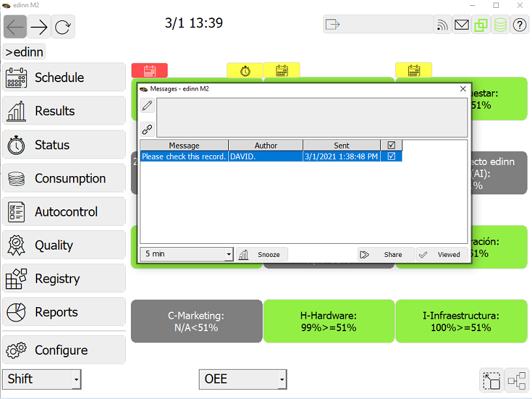This screenshot has height=399, width=532.
Task: Go forward with the right arrow button
Action: [x=39, y=27]
